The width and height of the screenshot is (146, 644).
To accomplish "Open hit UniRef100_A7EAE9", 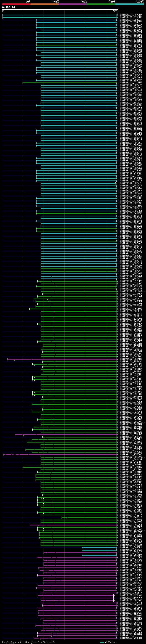I will pos(131,347).
